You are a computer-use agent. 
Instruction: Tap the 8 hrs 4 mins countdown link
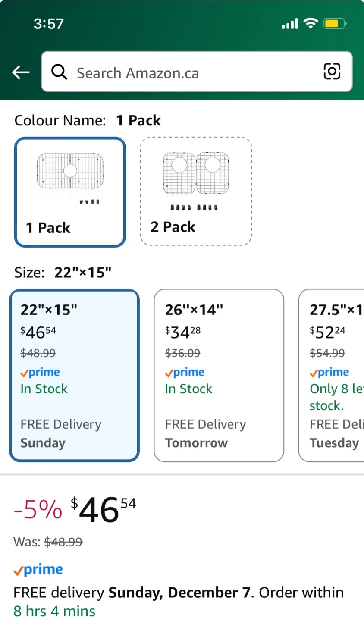click(54, 611)
